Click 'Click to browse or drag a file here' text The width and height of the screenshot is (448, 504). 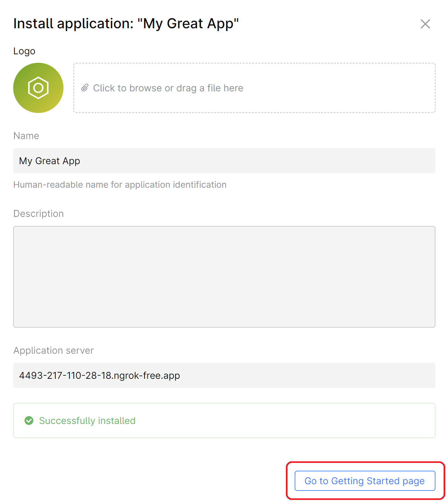coord(168,88)
